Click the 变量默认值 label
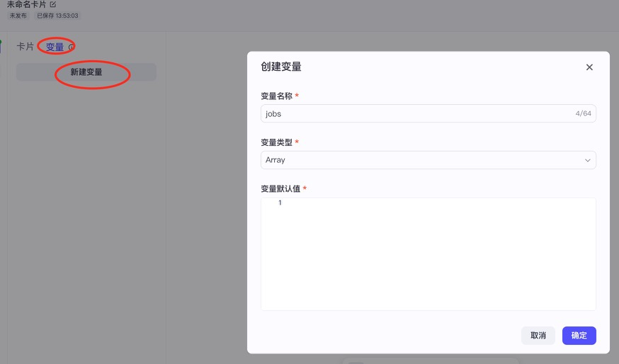Viewport: 619px width, 364px height. 280,188
